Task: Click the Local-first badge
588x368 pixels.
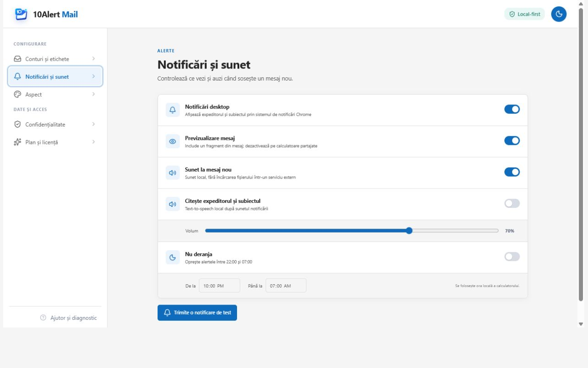Action: (525, 14)
